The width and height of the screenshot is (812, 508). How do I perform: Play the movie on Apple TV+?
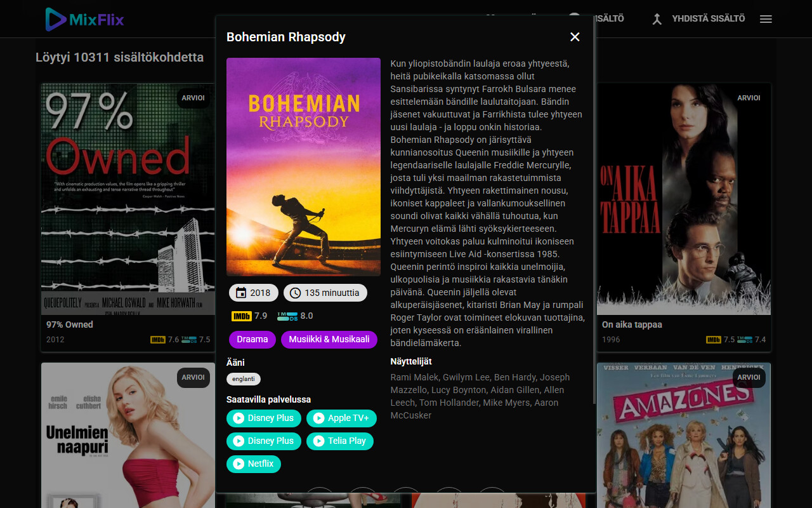pos(341,418)
